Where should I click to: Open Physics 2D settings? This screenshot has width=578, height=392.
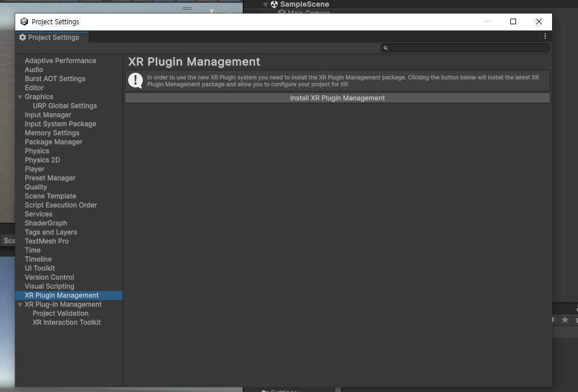[42, 160]
